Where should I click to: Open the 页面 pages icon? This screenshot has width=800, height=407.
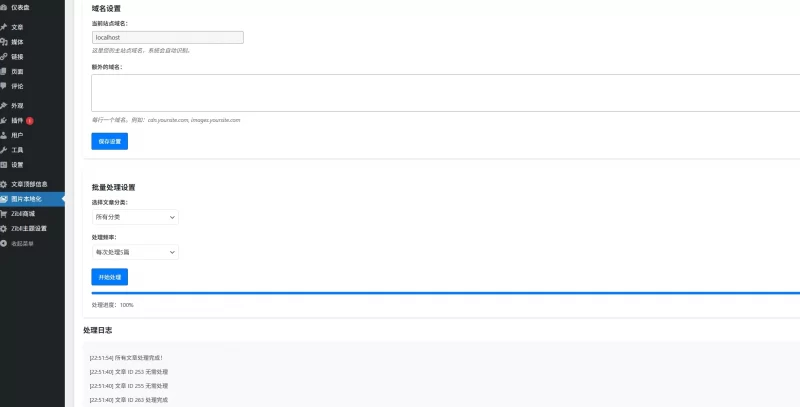click(x=4, y=72)
